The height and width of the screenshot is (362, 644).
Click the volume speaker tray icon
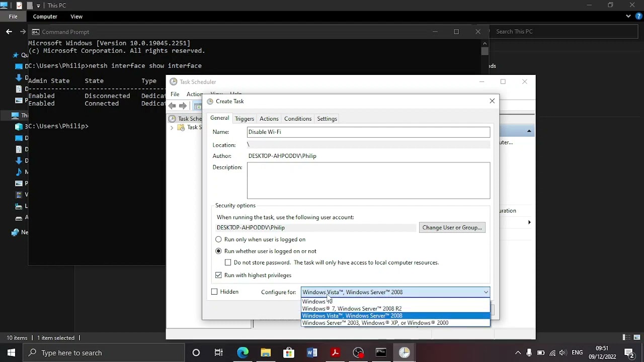[562, 352]
